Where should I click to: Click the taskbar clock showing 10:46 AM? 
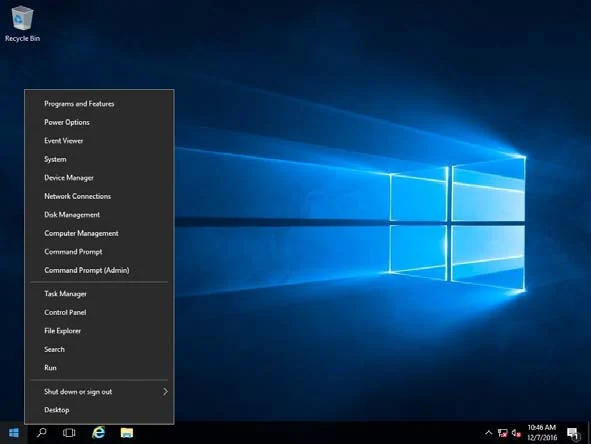[542, 432]
